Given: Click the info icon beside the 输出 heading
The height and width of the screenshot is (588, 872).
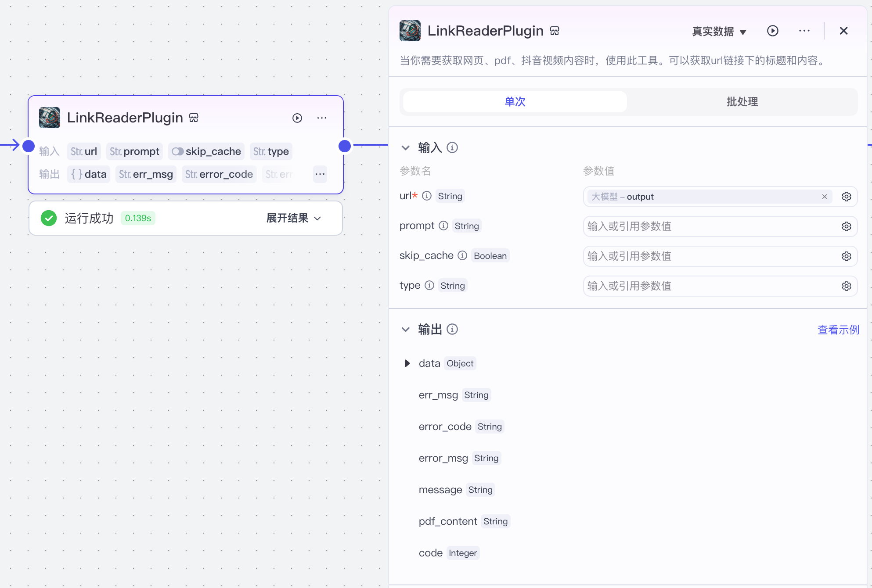Looking at the screenshot, I should 452,329.
